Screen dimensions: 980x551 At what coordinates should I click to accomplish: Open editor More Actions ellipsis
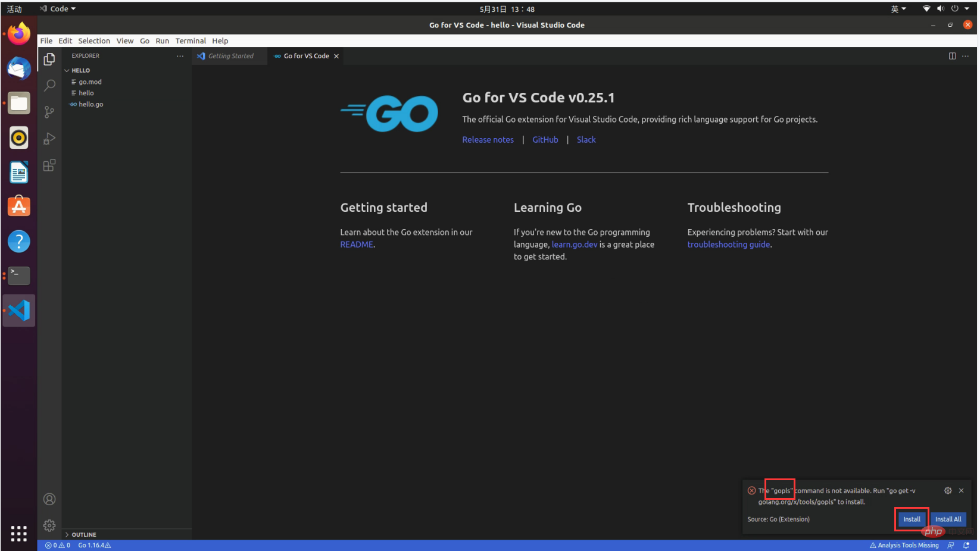[965, 56]
